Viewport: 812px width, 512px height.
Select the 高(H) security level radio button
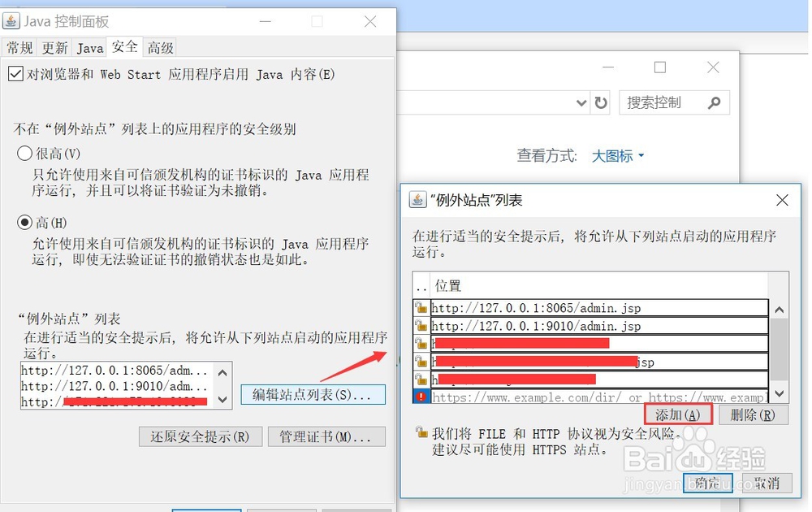point(24,223)
